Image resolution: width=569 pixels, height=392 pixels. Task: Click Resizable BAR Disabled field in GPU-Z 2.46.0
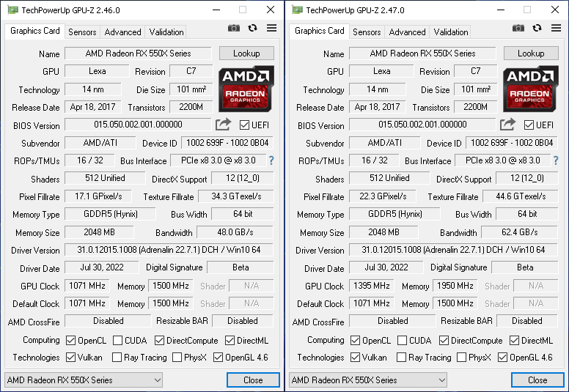tap(243, 321)
